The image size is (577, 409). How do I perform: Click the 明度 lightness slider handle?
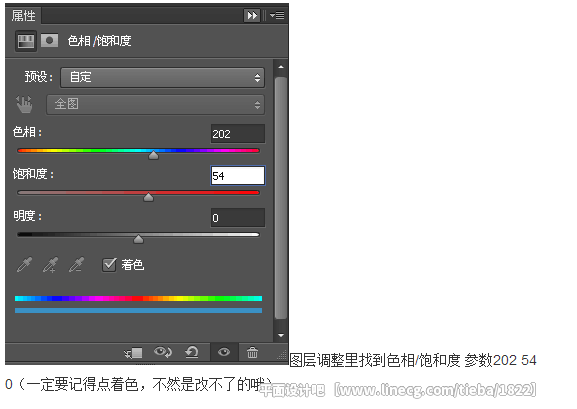click(x=138, y=239)
